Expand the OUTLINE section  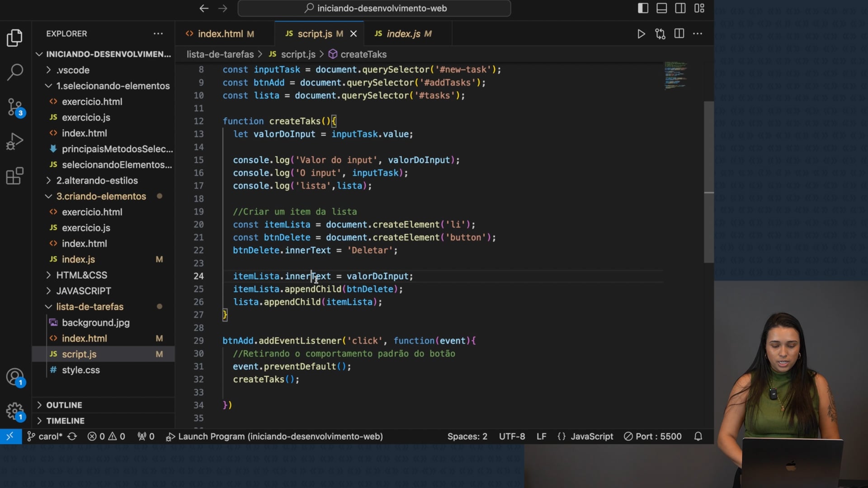coord(64,405)
